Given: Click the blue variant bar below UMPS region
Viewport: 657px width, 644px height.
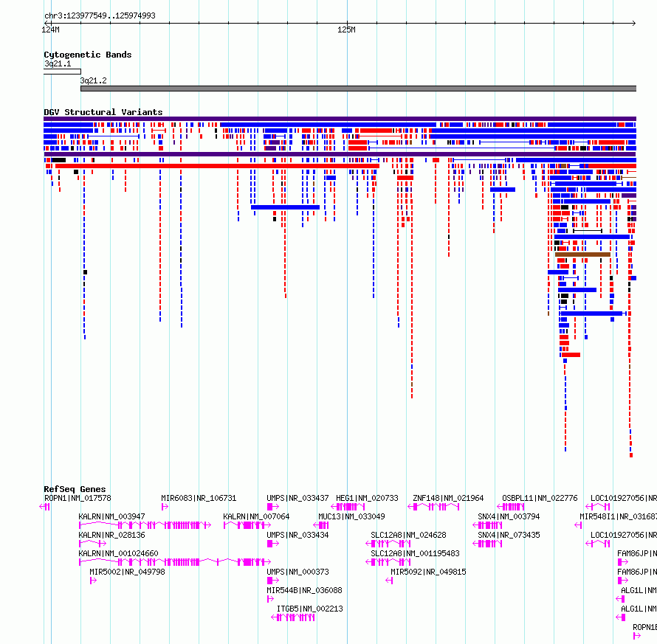Looking at the screenshot, I should (286, 207).
